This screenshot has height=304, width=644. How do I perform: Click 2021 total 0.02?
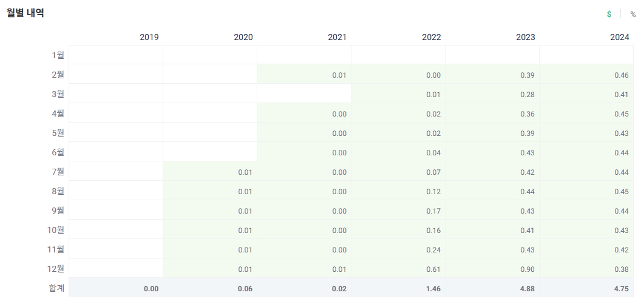click(x=339, y=289)
